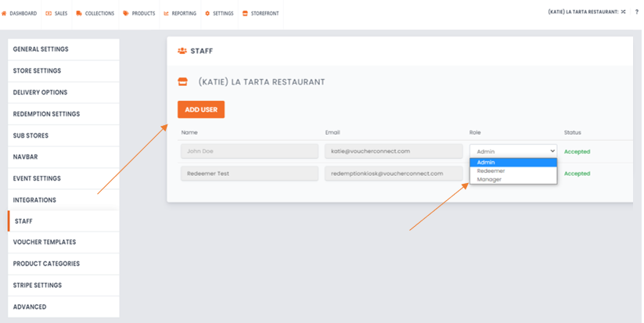644x323 pixels.
Task: Open Redemption Settings in sidebar
Action: (47, 114)
